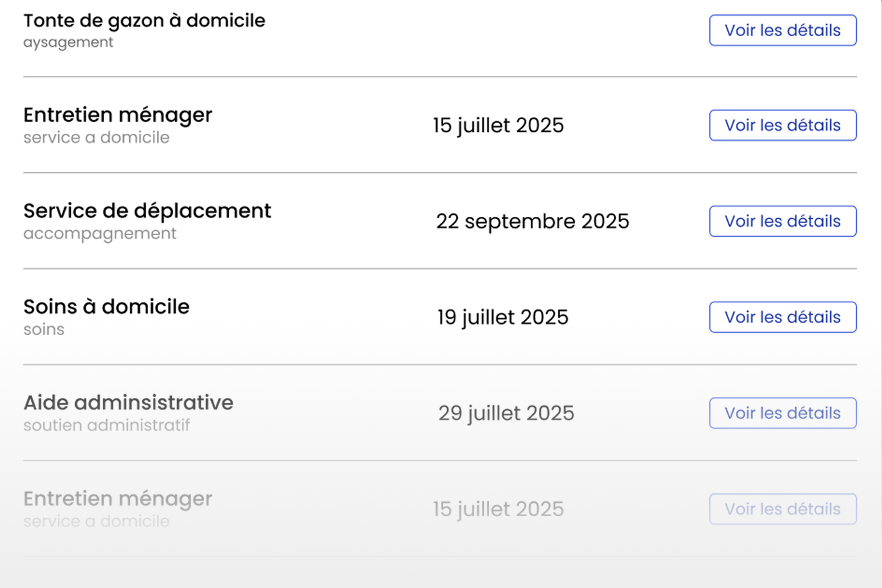Open details for Soins à domicile
882x588 pixels.
[x=782, y=317]
